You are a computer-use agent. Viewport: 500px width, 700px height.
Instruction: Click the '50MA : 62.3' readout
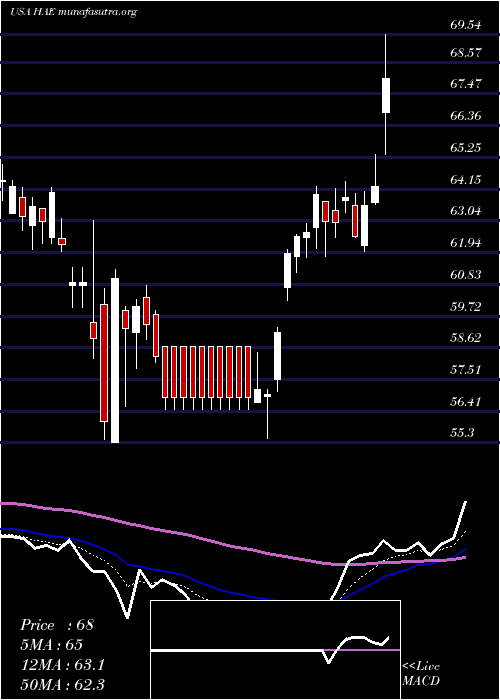pos(62,685)
